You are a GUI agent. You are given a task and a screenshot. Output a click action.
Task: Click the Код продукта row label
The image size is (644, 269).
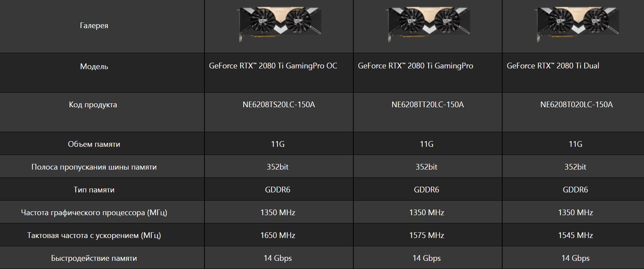[93, 105]
